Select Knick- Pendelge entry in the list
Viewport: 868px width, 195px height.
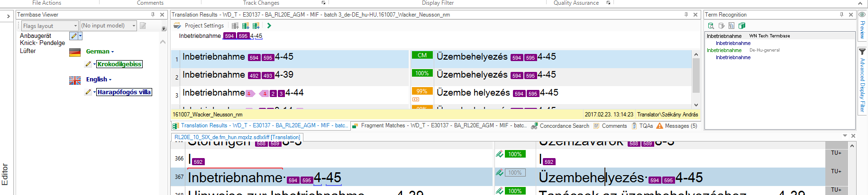(43, 43)
